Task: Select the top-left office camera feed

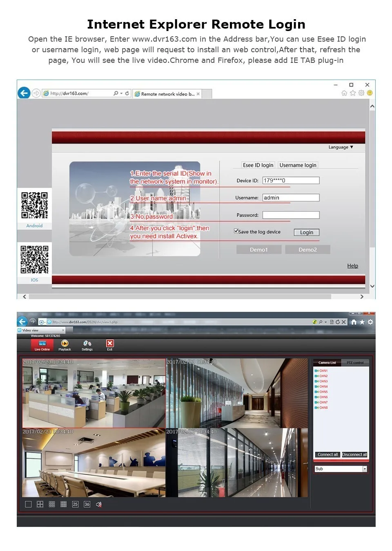Action: 94,393
